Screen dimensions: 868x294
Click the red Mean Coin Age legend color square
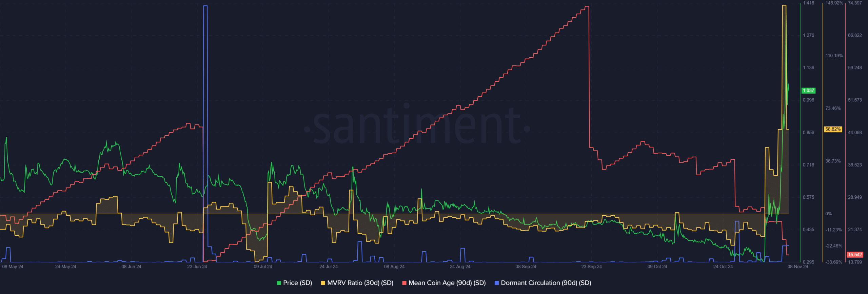pyautogui.click(x=404, y=283)
